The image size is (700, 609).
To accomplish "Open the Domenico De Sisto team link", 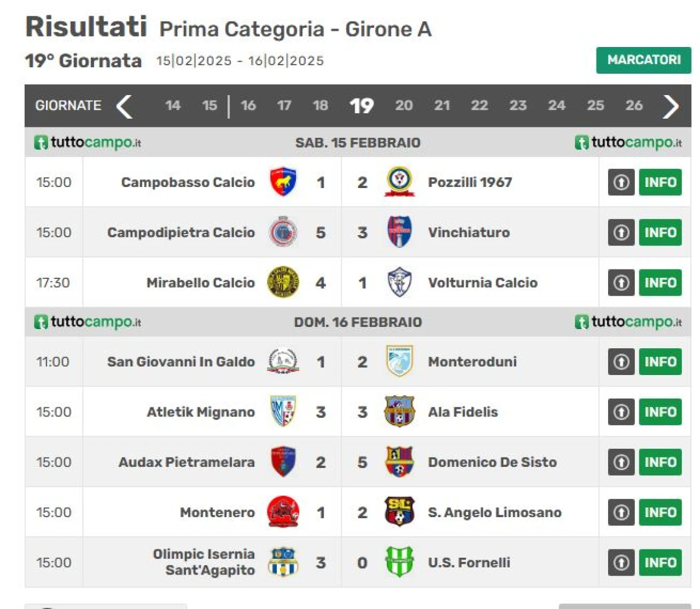I will [492, 462].
